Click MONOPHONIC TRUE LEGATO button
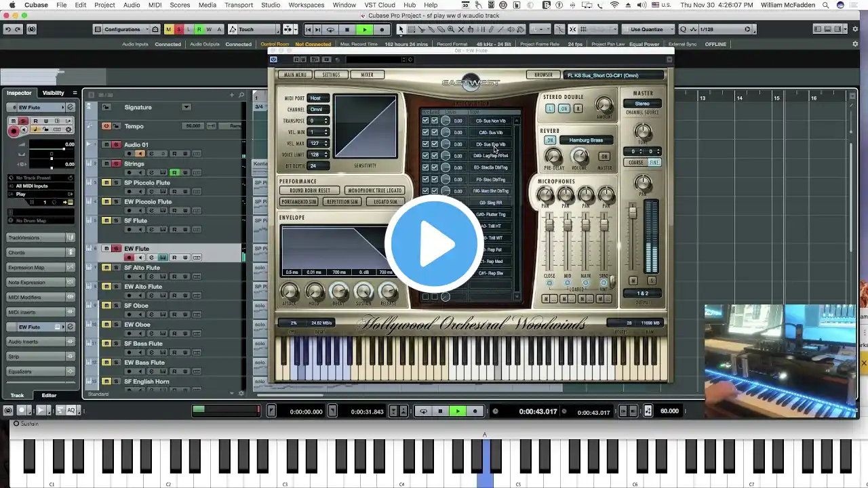868x488 pixels. (374, 190)
